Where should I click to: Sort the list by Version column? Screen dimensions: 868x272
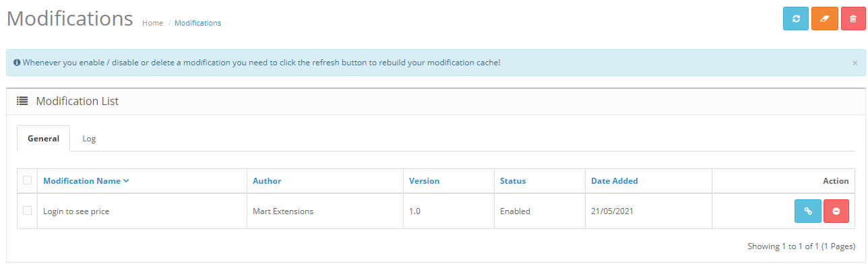[x=424, y=181]
